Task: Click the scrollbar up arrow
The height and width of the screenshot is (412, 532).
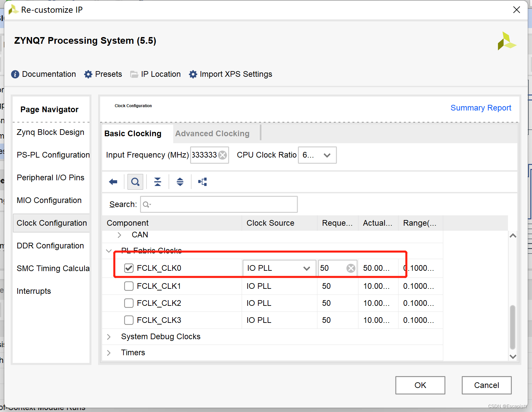Action: pos(513,236)
